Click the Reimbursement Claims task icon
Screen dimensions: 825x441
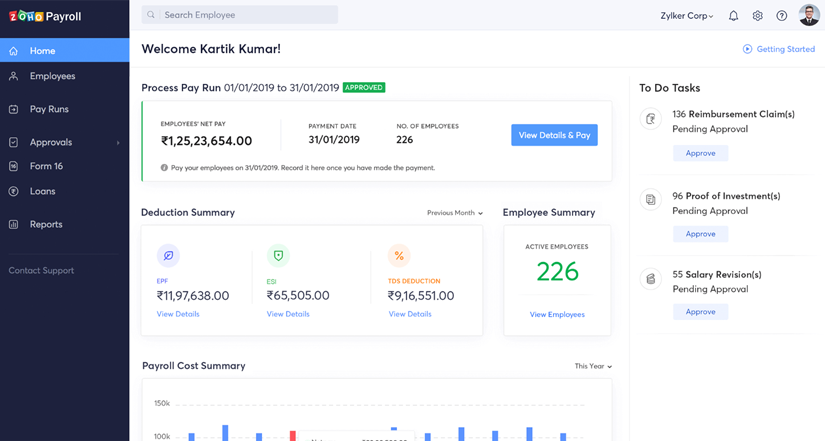tap(651, 119)
